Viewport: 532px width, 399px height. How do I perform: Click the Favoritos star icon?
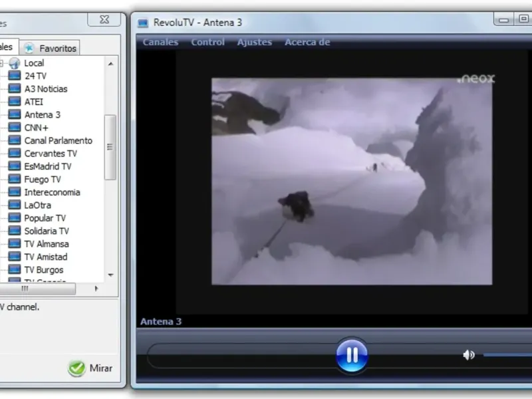29,48
